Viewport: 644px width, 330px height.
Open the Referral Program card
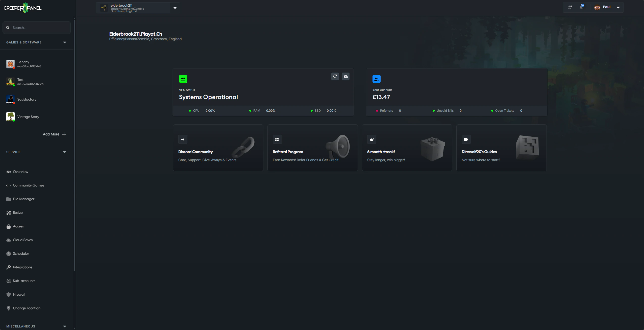[x=313, y=148]
